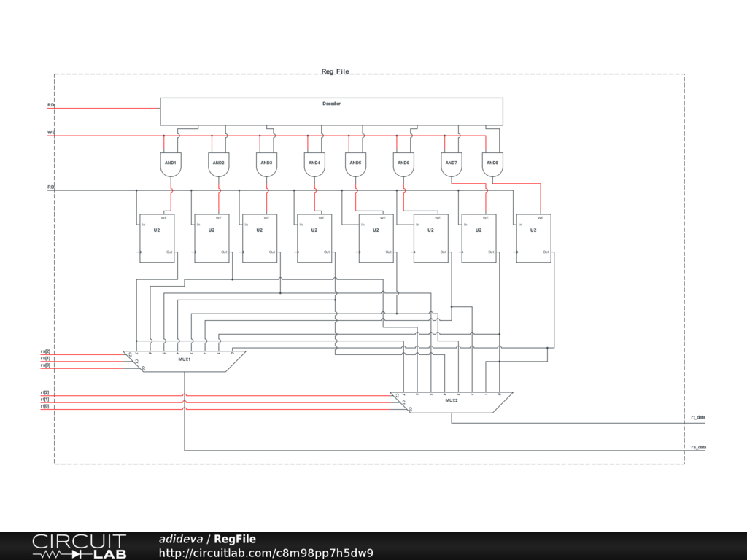747x560 pixels.
Task: Click the adideva author name
Action: click(181, 539)
